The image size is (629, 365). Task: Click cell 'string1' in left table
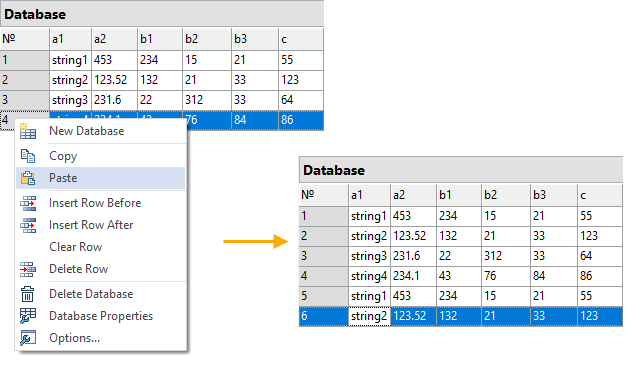pyautogui.click(x=71, y=60)
